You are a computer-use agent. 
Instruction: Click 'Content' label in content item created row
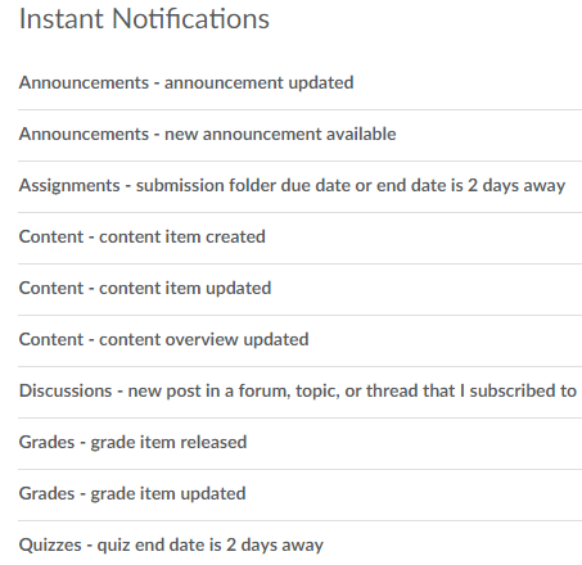(x=51, y=237)
